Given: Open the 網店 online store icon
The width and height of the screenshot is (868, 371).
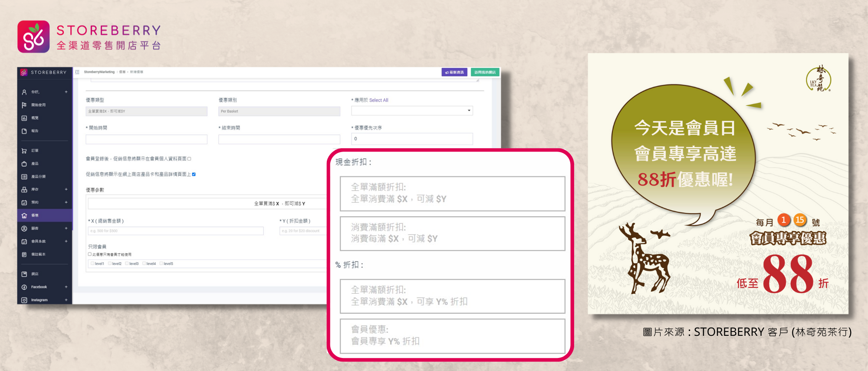Looking at the screenshot, I should click(x=24, y=274).
